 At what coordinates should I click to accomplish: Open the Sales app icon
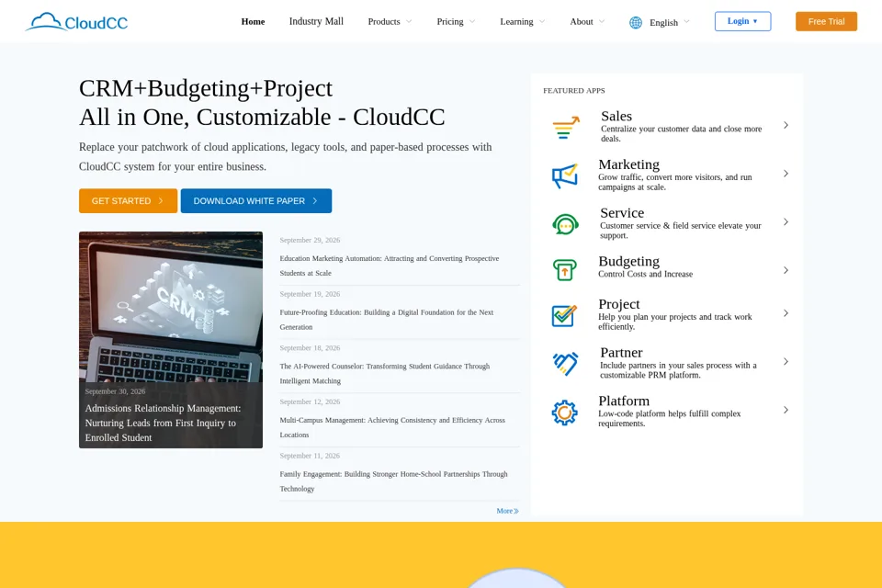pyautogui.click(x=565, y=127)
